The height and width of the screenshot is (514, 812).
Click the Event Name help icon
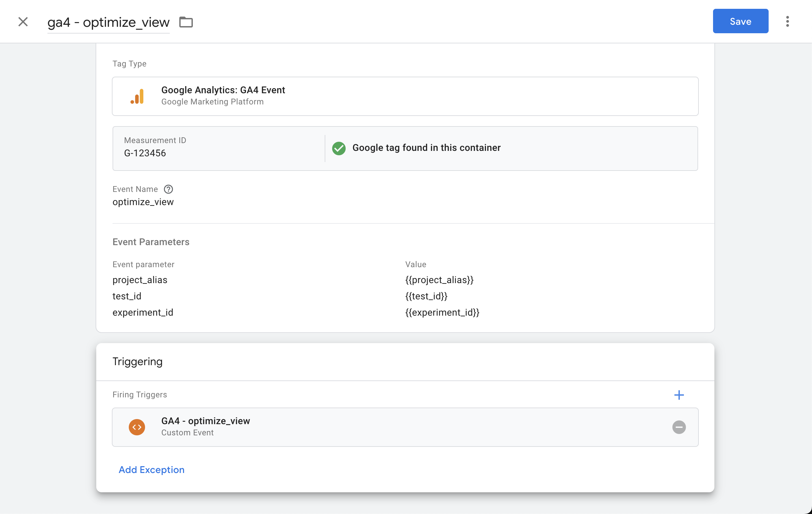[x=168, y=189]
